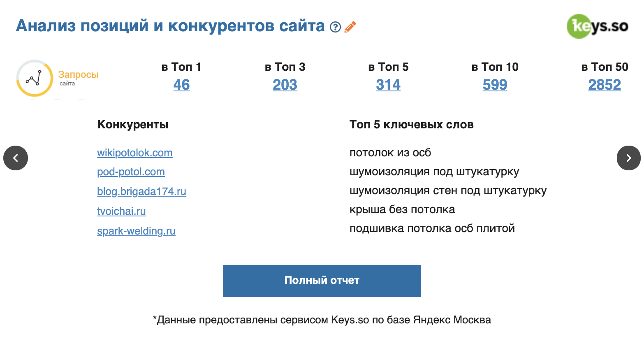Go to next slide with right arrow
The image size is (644, 339).
(x=628, y=158)
